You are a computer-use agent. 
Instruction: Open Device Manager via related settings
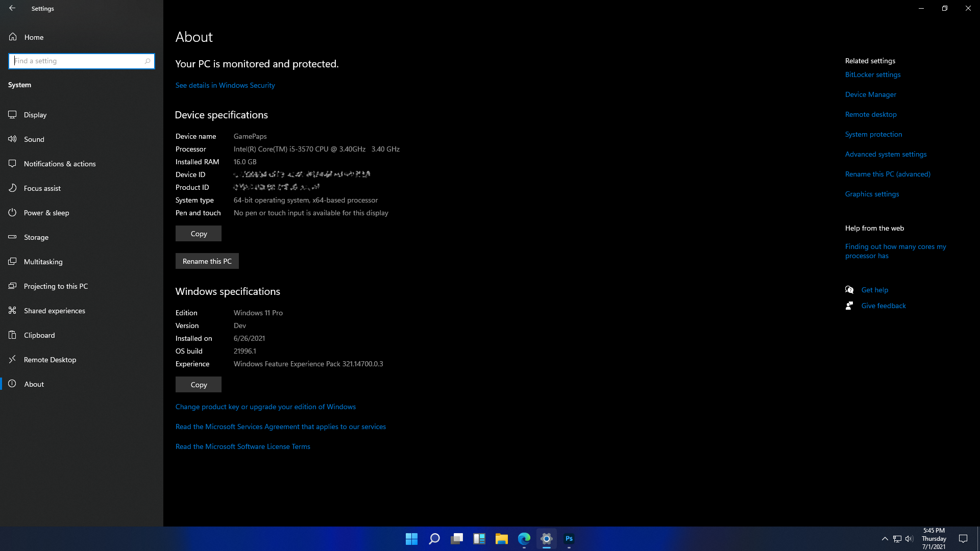(870, 94)
